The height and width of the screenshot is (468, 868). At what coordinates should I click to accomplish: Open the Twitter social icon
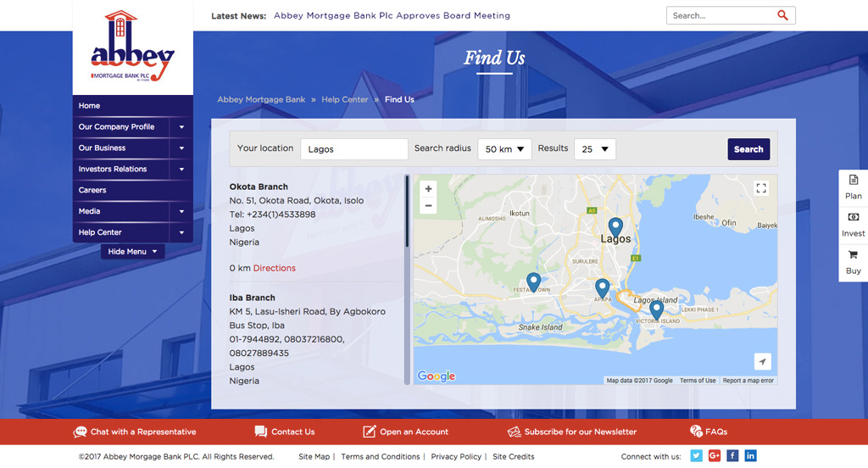pyautogui.click(x=696, y=456)
